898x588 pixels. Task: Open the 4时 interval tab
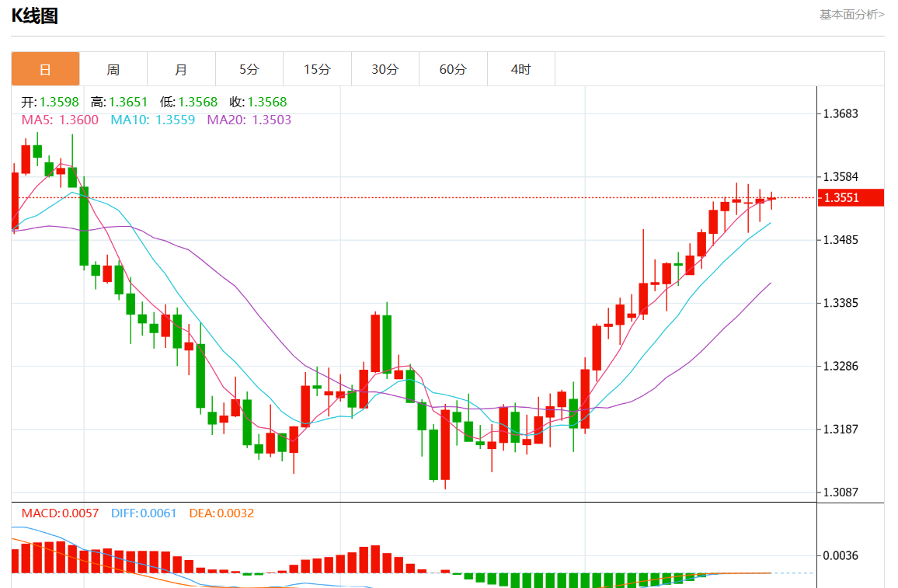[x=520, y=69]
